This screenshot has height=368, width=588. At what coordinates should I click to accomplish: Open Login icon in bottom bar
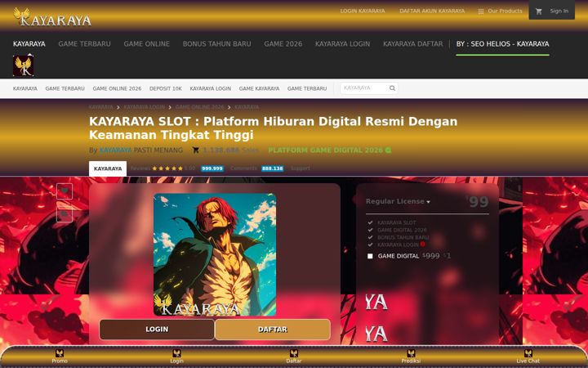tap(176, 353)
